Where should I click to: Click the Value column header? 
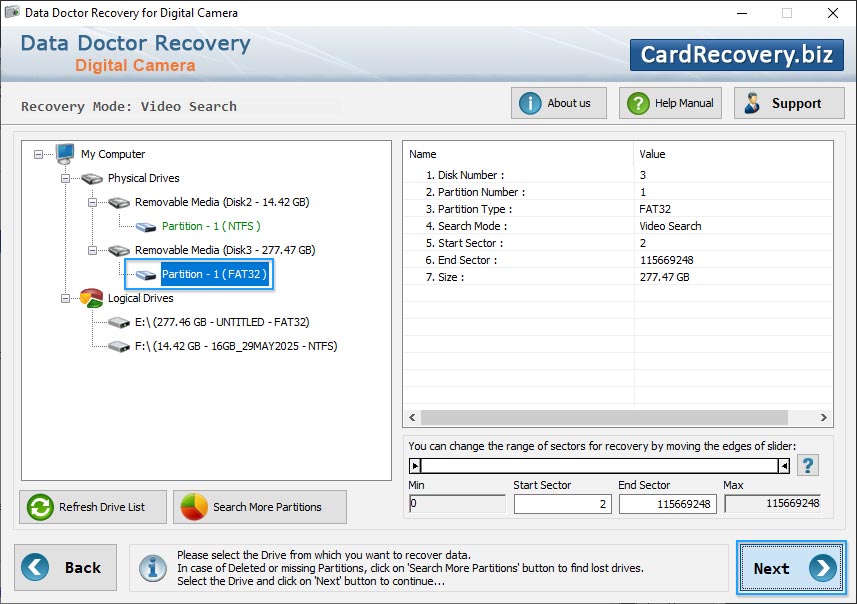click(733, 154)
